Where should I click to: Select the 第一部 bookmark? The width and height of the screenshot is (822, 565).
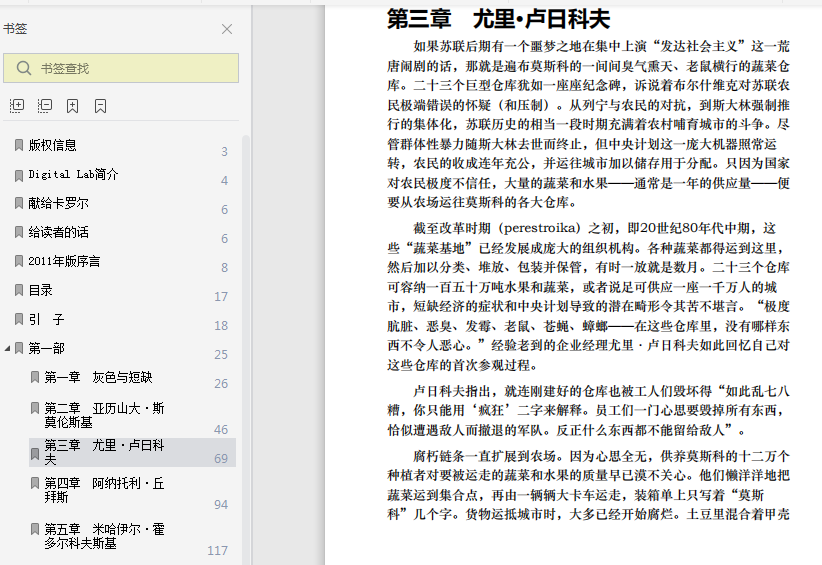point(47,349)
